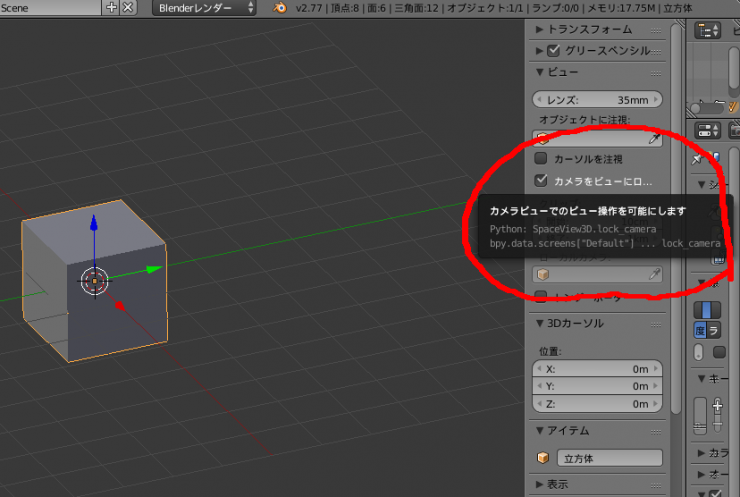Screen dimensions: 740x497
Task: Uncheck the カメラをビューにロ... checkbox
Action: click(541, 180)
